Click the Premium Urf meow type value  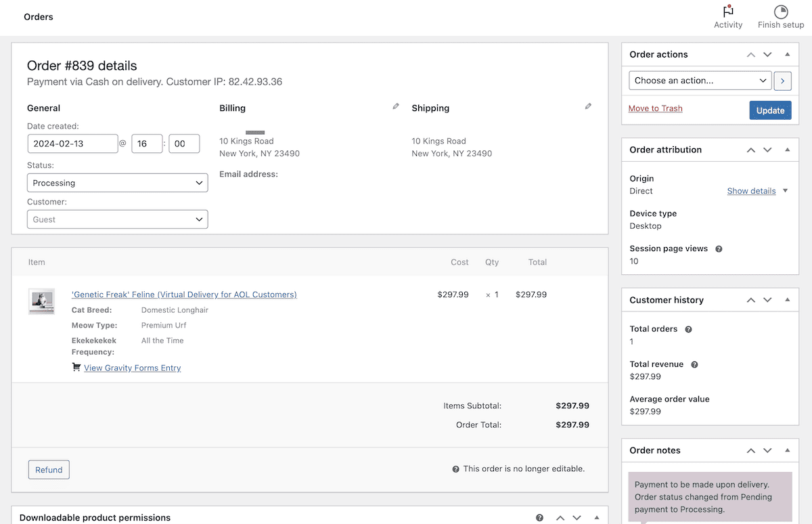(164, 326)
